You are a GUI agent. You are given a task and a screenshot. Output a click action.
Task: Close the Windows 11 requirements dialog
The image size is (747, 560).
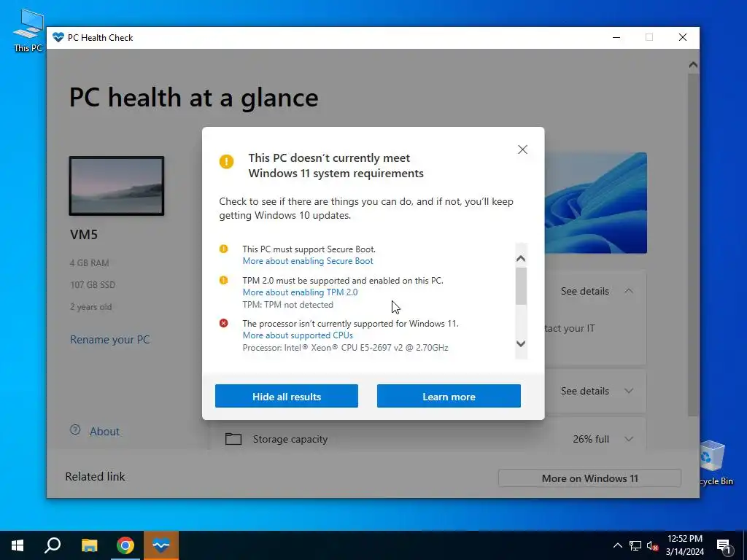point(522,149)
